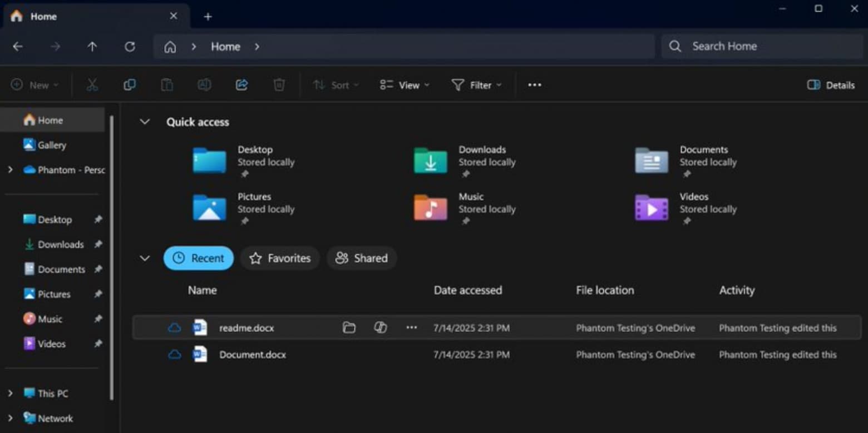Click the navigation pane scrollbar
This screenshot has height=433, width=868.
[x=111, y=257]
